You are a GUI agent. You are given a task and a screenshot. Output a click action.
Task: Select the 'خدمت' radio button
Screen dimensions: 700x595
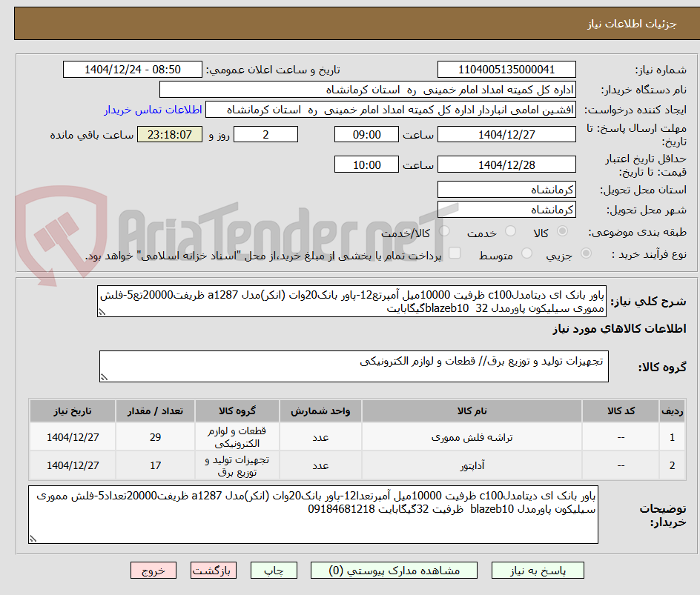(510, 231)
